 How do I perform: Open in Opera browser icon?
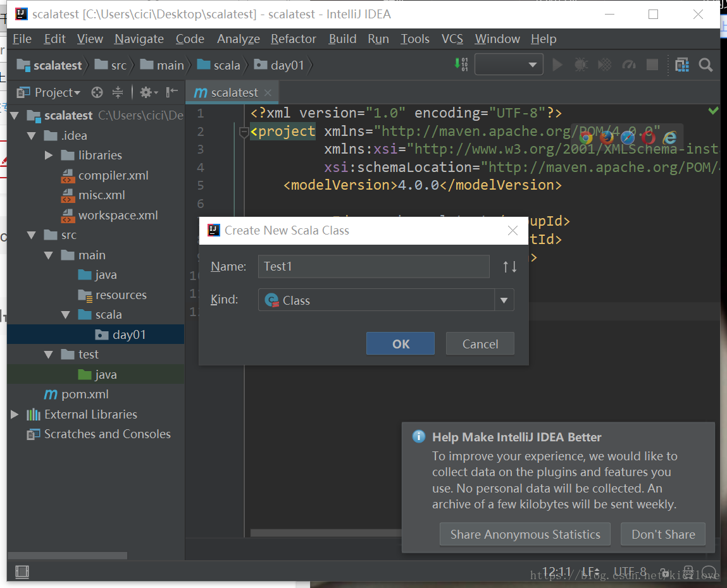click(648, 138)
